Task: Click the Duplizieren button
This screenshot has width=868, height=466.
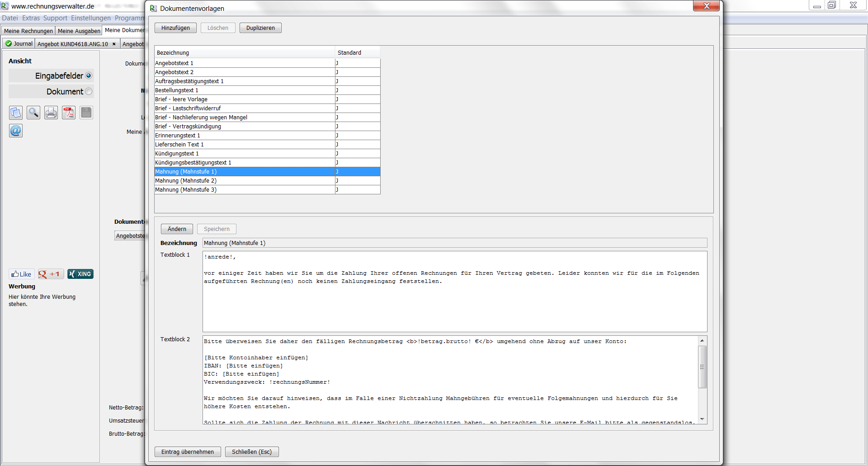Action: pyautogui.click(x=260, y=28)
